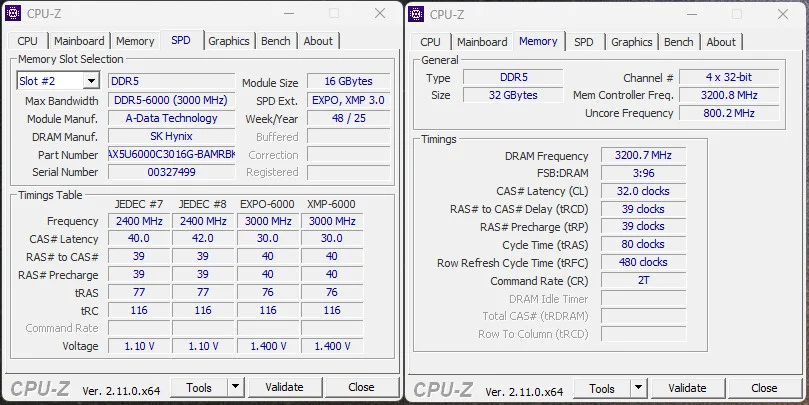Expand the Tools arrow in the SPD window
The width and height of the screenshot is (809, 405).
[x=235, y=387]
